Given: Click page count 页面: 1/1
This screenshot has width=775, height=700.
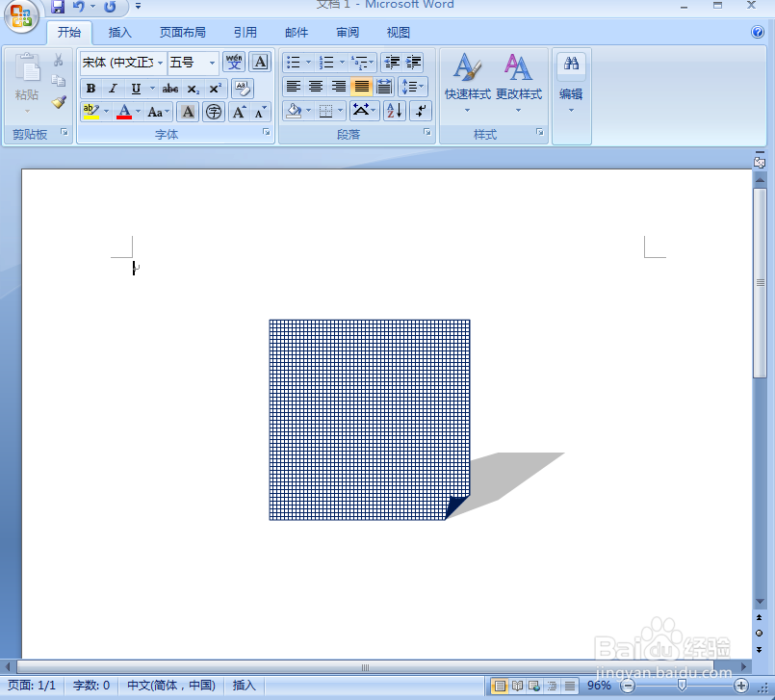Looking at the screenshot, I should [32, 686].
